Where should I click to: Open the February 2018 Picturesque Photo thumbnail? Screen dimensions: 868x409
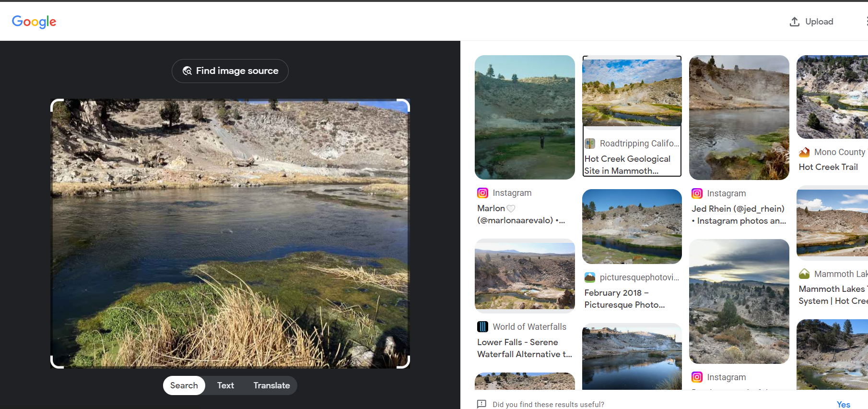632,226
